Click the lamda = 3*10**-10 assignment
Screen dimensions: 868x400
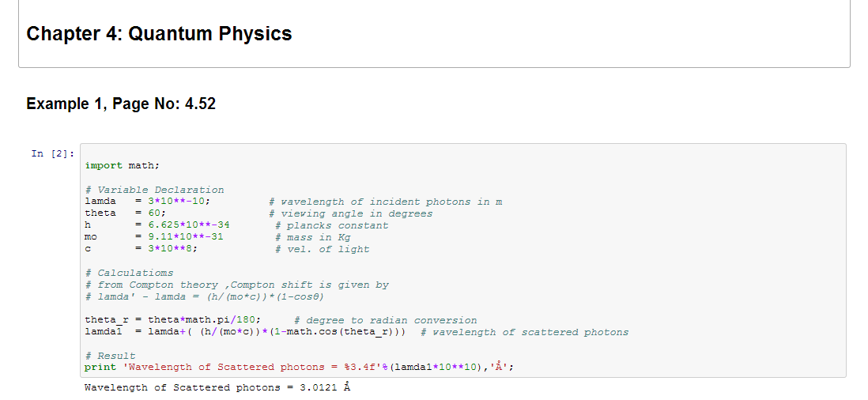click(x=146, y=202)
